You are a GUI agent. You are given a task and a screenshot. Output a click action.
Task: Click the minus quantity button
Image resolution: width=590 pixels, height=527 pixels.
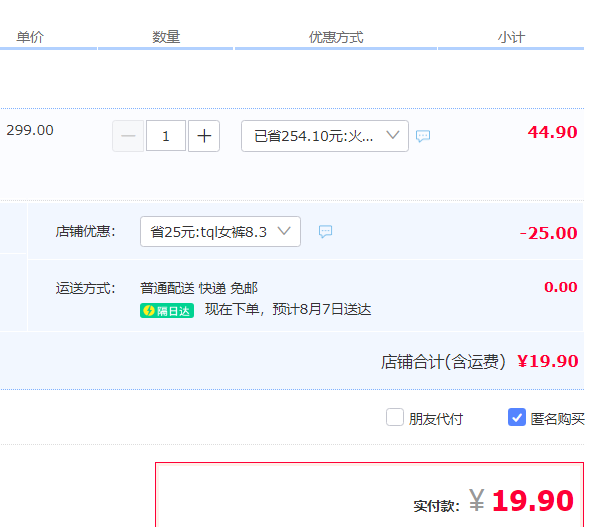click(x=128, y=136)
